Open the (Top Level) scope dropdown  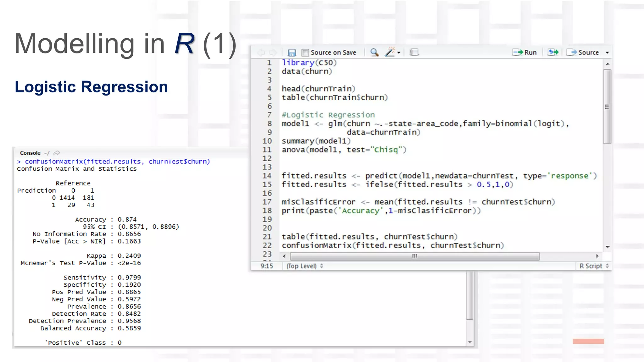pyautogui.click(x=304, y=266)
